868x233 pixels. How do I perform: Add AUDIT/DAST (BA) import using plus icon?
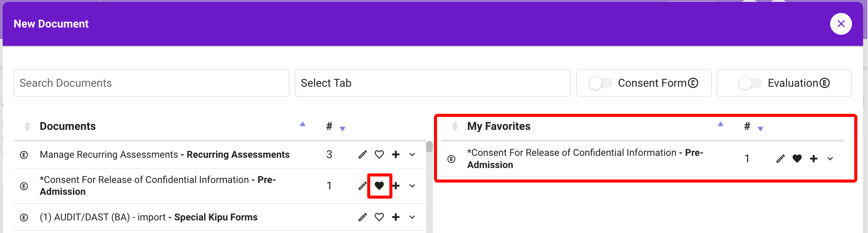(x=396, y=217)
